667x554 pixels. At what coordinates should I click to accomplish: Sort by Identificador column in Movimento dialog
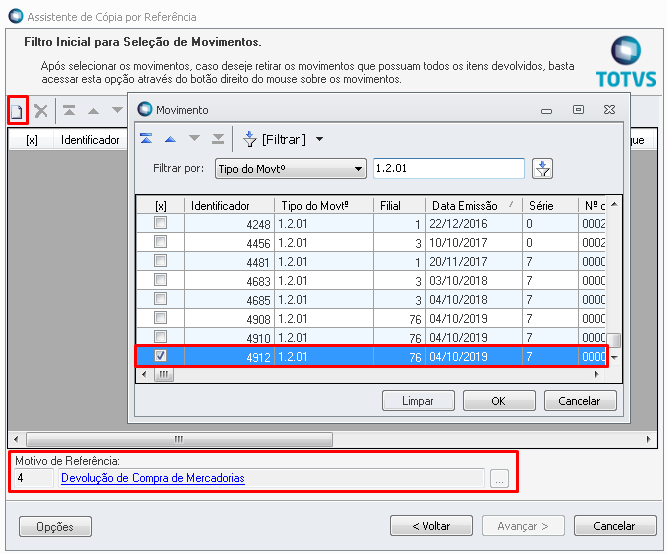click(x=229, y=206)
